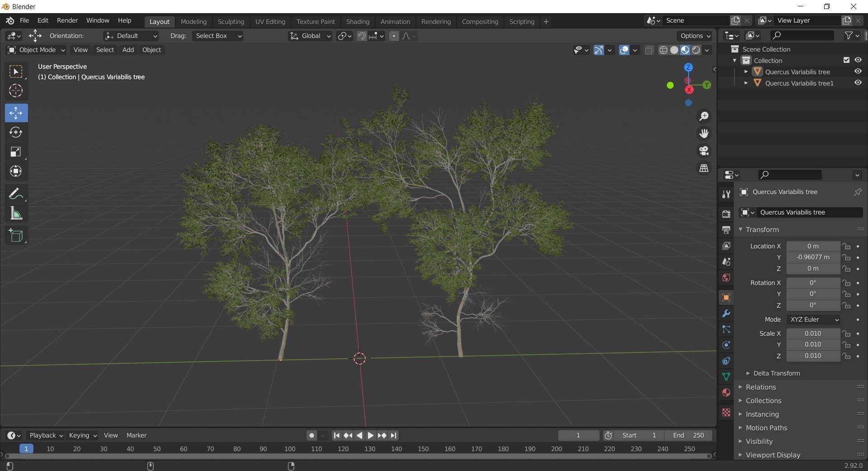The width and height of the screenshot is (868, 471).
Task: Lock Location X value
Action: point(846,246)
